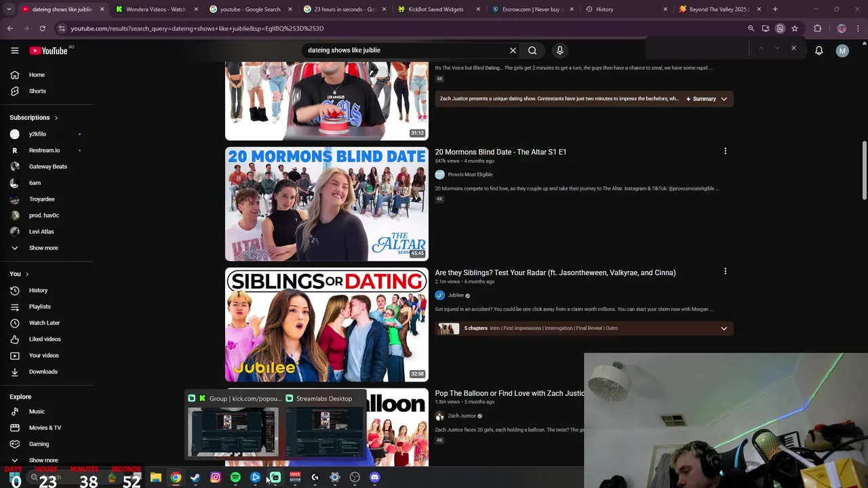
Task: Open the Provo's Most Eligible channel link
Action: click(x=470, y=175)
